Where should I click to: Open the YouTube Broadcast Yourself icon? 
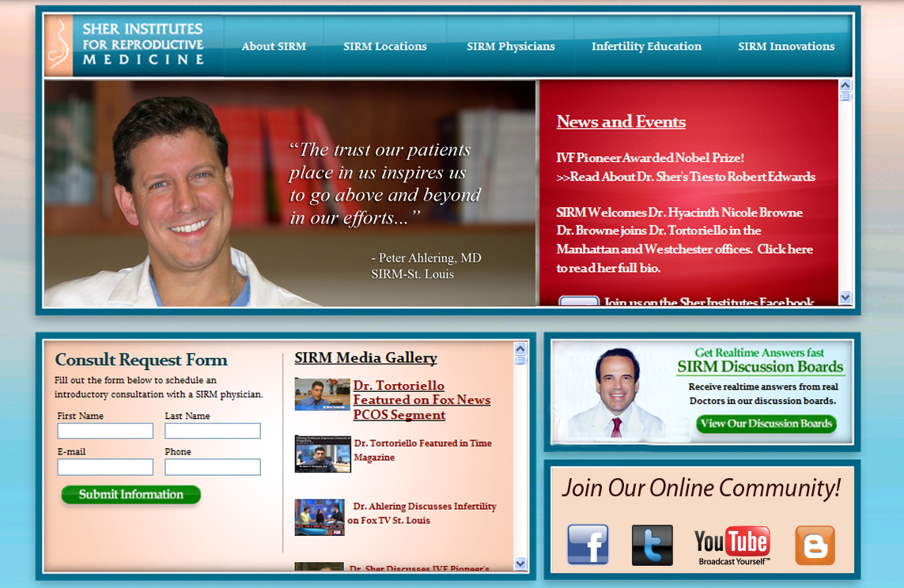(732, 545)
